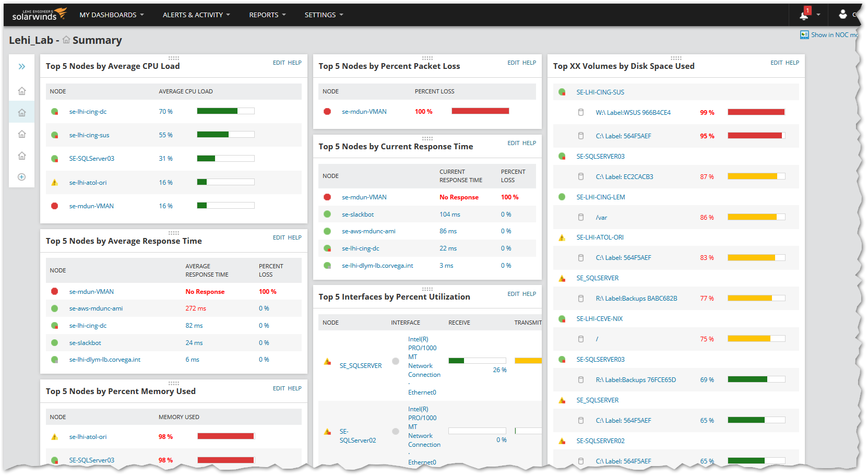Viewport: 868px width, 476px height.
Task: Click the add dashboard plus icon in sidebar
Action: click(22, 177)
